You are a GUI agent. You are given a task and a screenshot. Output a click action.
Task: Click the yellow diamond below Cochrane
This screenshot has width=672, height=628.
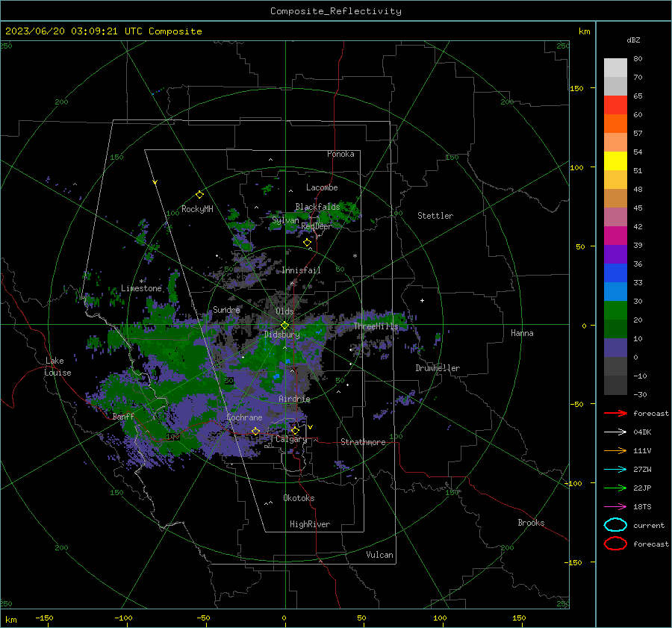click(255, 431)
